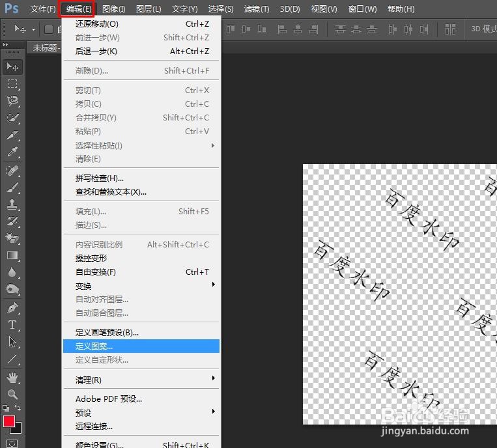Screen dimensions: 497x448
Task: Select the History Brush tool
Action: 12,221
